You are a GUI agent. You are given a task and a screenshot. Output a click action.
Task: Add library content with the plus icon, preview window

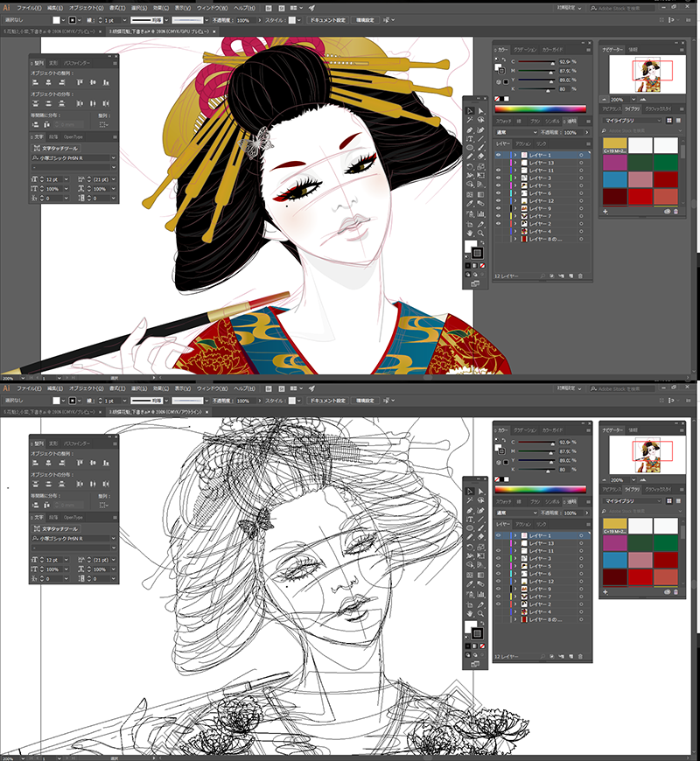pyautogui.click(x=605, y=212)
